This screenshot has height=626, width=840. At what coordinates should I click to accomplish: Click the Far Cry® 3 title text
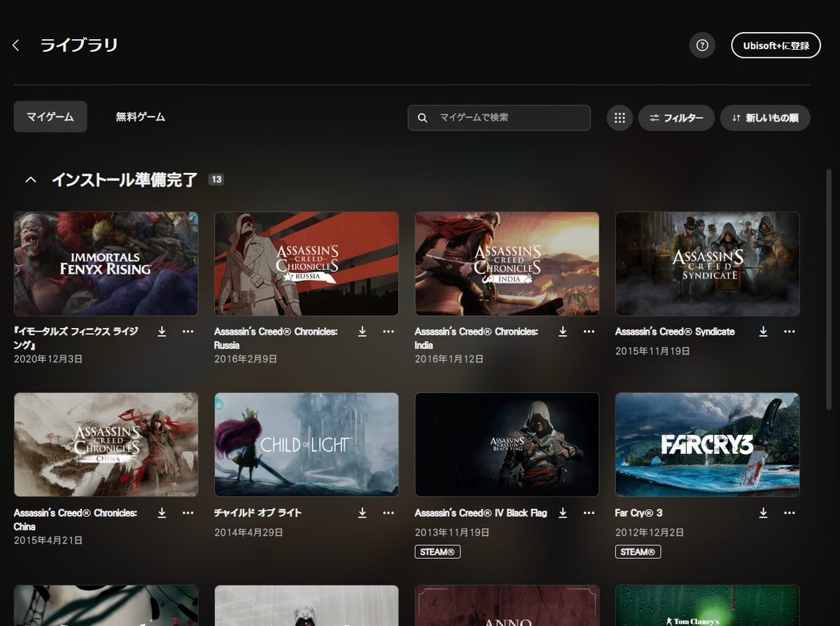click(638, 513)
